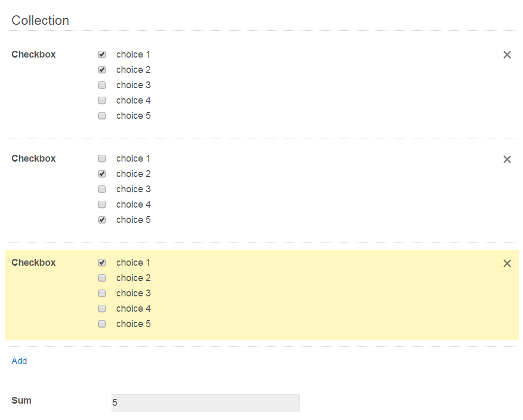Enable choice 3 in highlighted group
This screenshot has height=420, width=523.
click(x=102, y=293)
